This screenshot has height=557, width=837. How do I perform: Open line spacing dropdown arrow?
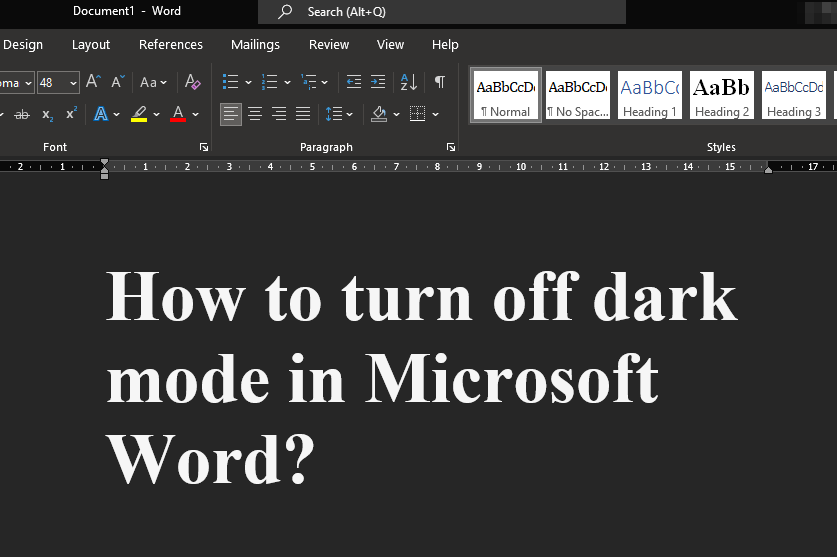350,114
